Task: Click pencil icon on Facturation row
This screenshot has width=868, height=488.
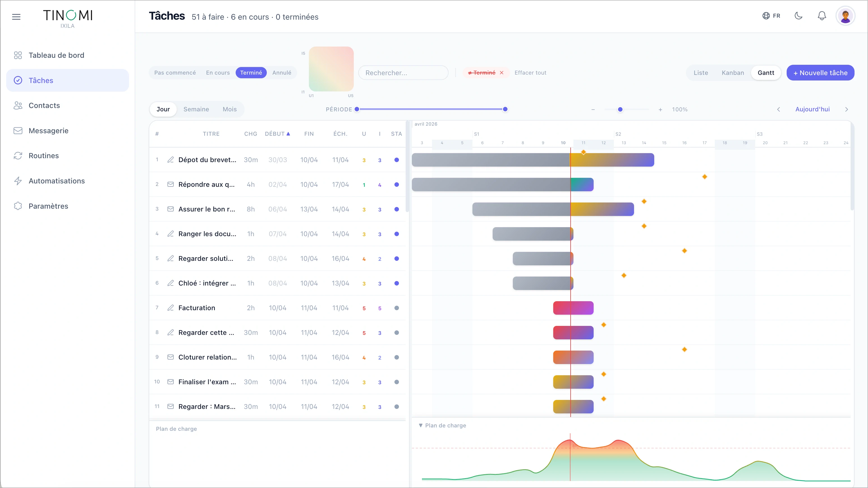Action: pos(171,308)
